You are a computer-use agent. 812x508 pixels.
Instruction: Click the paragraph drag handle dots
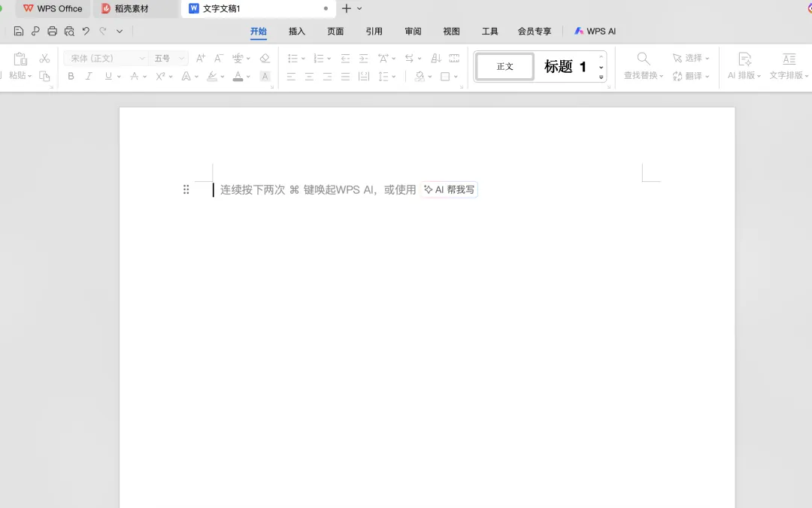(186, 189)
